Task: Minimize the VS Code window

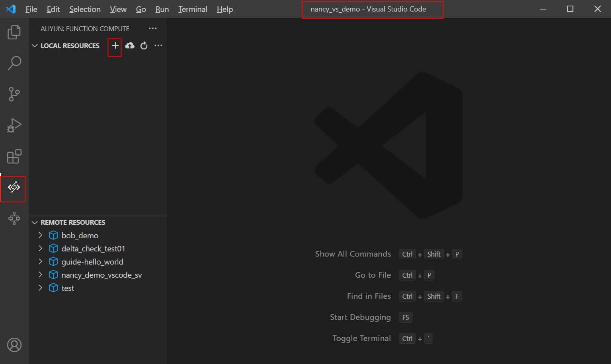Action: 543,9
